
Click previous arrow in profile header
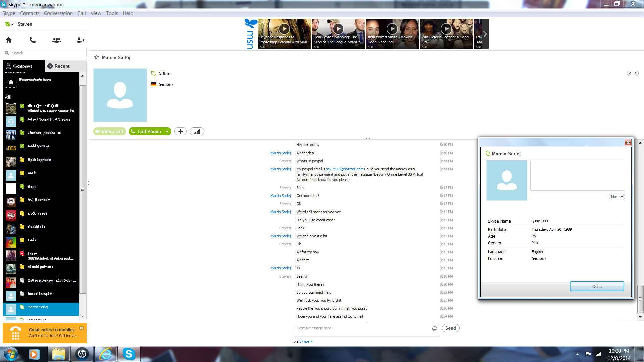630,73
